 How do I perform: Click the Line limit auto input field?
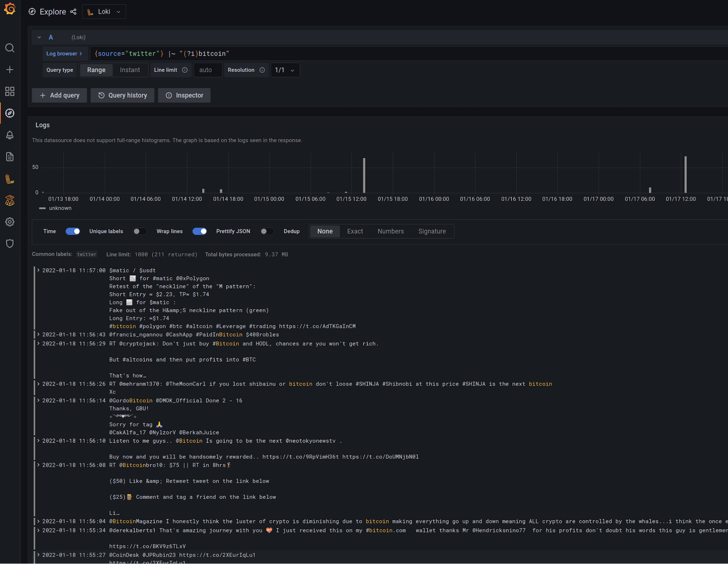pyautogui.click(x=207, y=70)
